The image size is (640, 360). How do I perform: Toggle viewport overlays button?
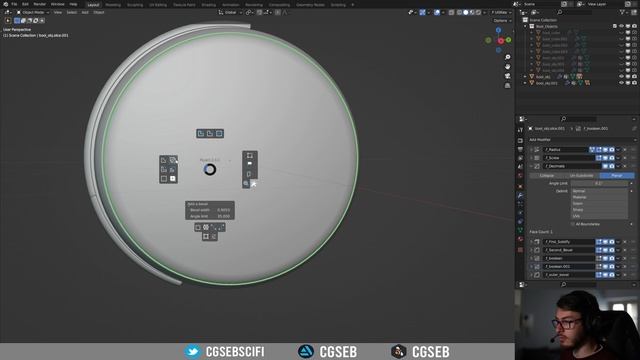437,13
